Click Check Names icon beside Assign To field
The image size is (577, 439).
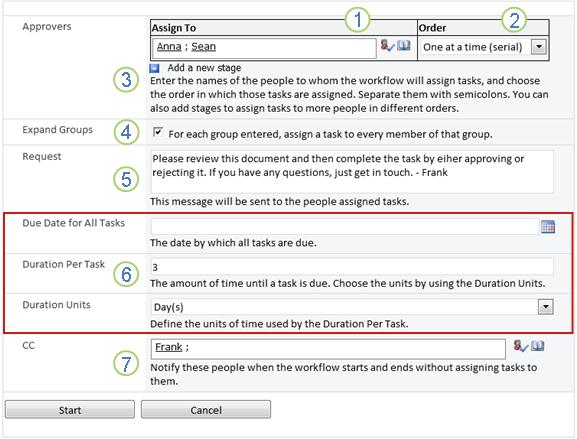coord(387,46)
